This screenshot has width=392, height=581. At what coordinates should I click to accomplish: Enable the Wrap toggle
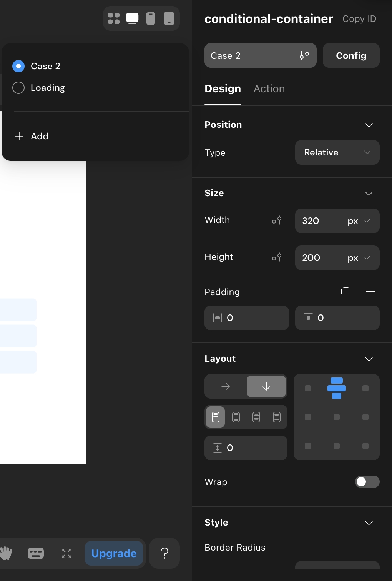(367, 482)
